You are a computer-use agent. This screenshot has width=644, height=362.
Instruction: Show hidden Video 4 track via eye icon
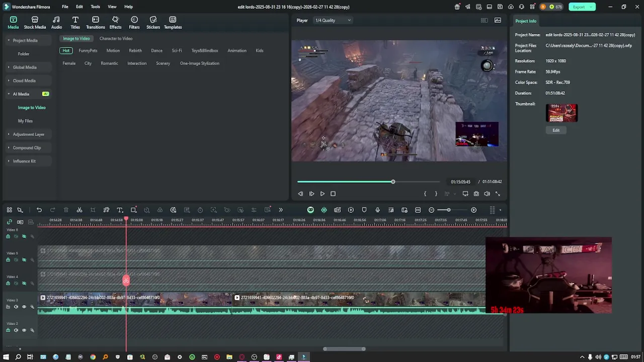(24, 283)
